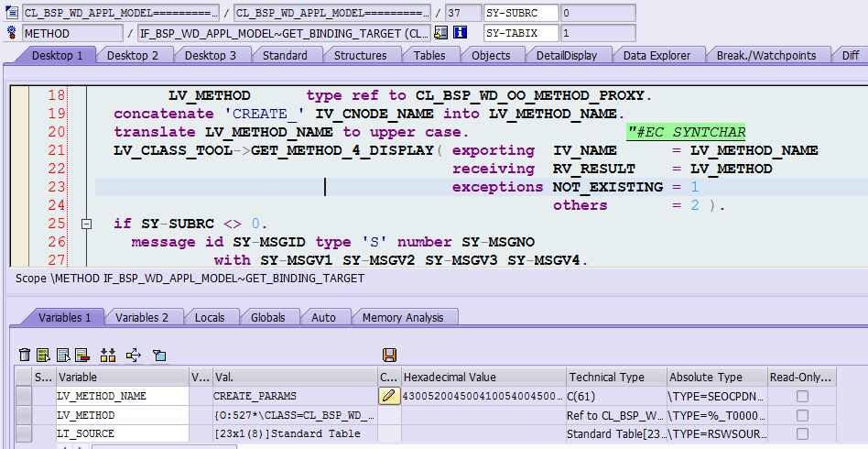Select the Auto tab
The image size is (868, 449).
pos(324,318)
